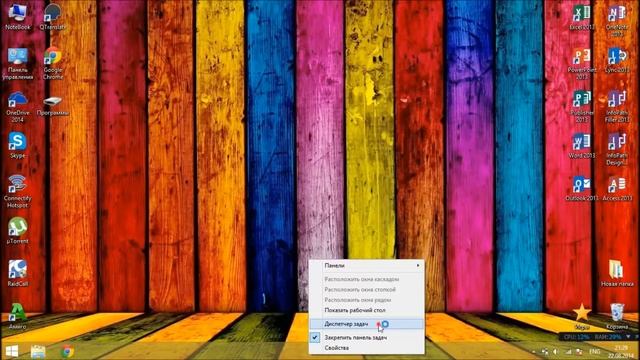Expand the CPU RAM gadget dropdown arrow

pos(628,337)
